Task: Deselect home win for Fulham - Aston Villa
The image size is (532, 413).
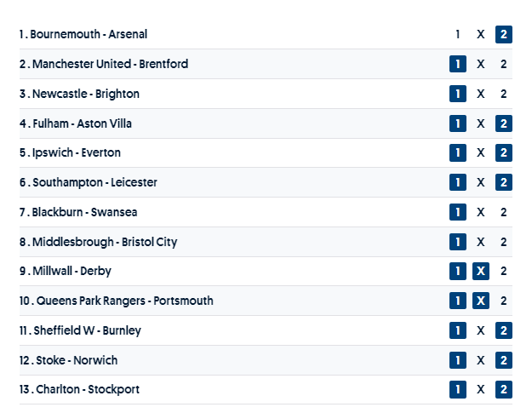Action: pyautogui.click(x=458, y=123)
